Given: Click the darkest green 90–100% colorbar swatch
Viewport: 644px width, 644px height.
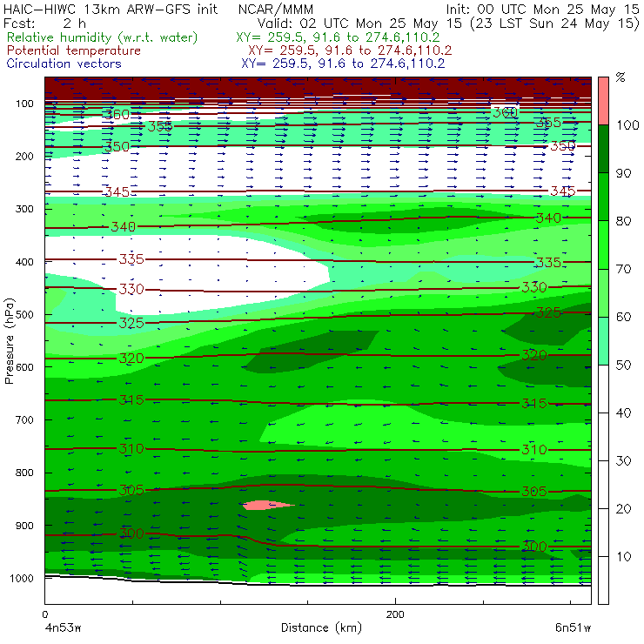Looking at the screenshot, I should 603,149.
